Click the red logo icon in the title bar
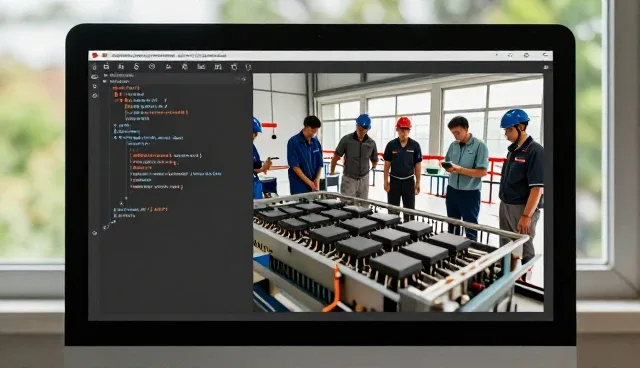The width and height of the screenshot is (640, 368). pos(95,55)
